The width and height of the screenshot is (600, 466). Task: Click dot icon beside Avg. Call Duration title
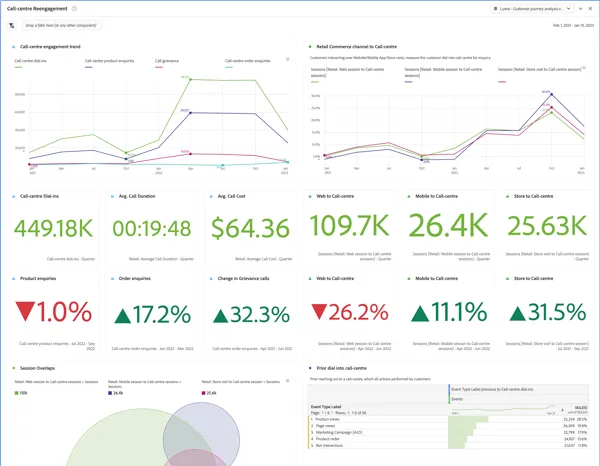coord(112,196)
